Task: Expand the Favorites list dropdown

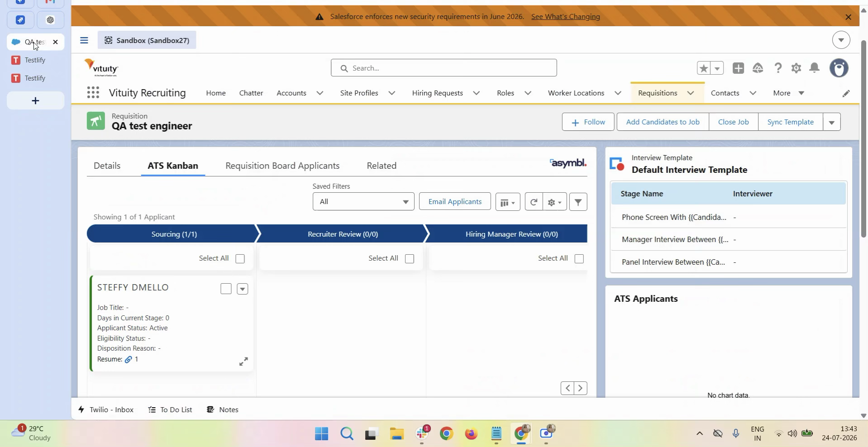Action: point(717,68)
